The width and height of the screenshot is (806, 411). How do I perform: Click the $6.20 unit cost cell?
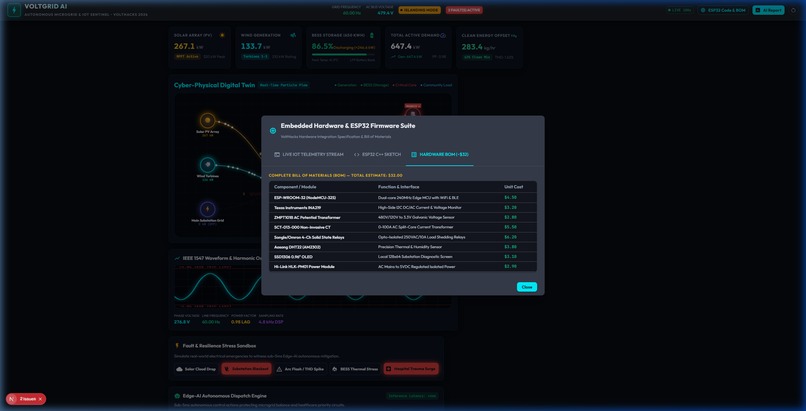coord(510,237)
